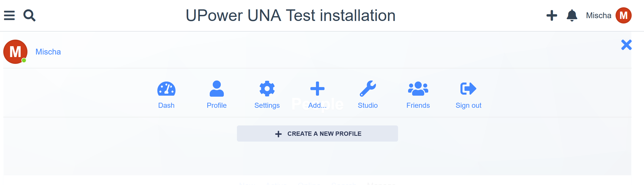Click the Sign out arrow icon
Viewport: 644px width, 185px height.
pyautogui.click(x=468, y=89)
